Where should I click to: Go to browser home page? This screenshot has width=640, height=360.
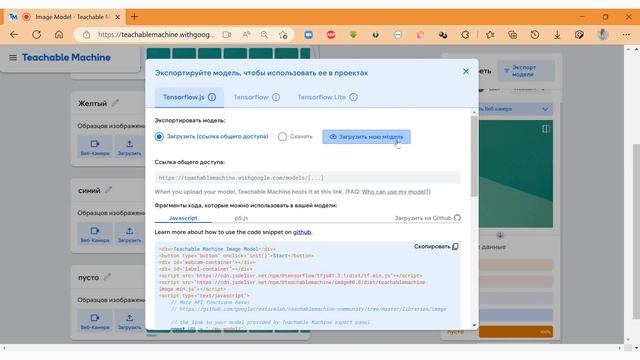pyautogui.click(x=59, y=35)
